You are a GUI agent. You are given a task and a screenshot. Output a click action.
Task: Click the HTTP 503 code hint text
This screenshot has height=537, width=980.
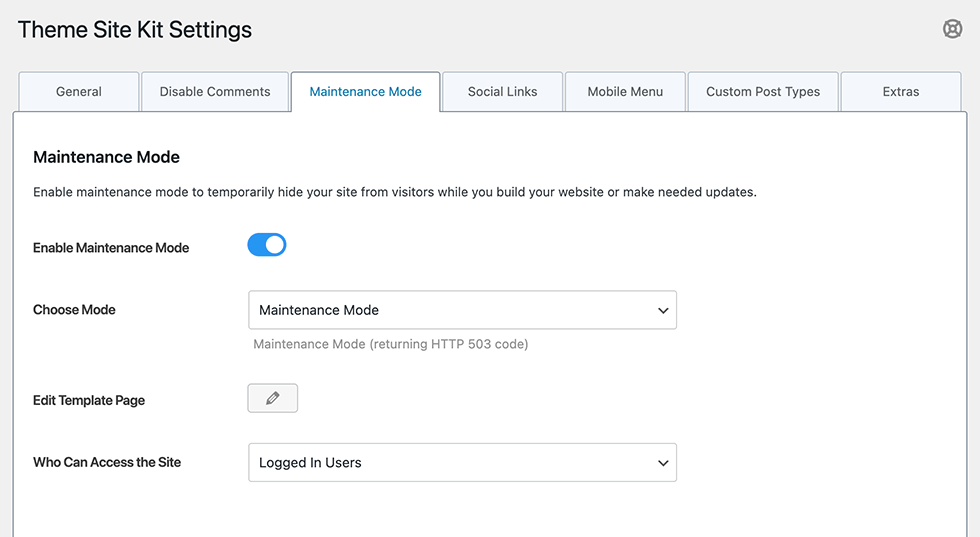pos(391,344)
